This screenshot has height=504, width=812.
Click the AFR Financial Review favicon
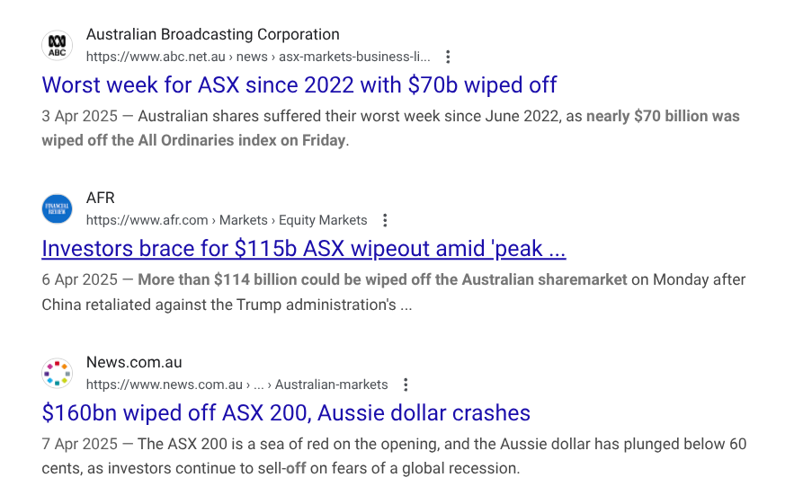coord(57,208)
